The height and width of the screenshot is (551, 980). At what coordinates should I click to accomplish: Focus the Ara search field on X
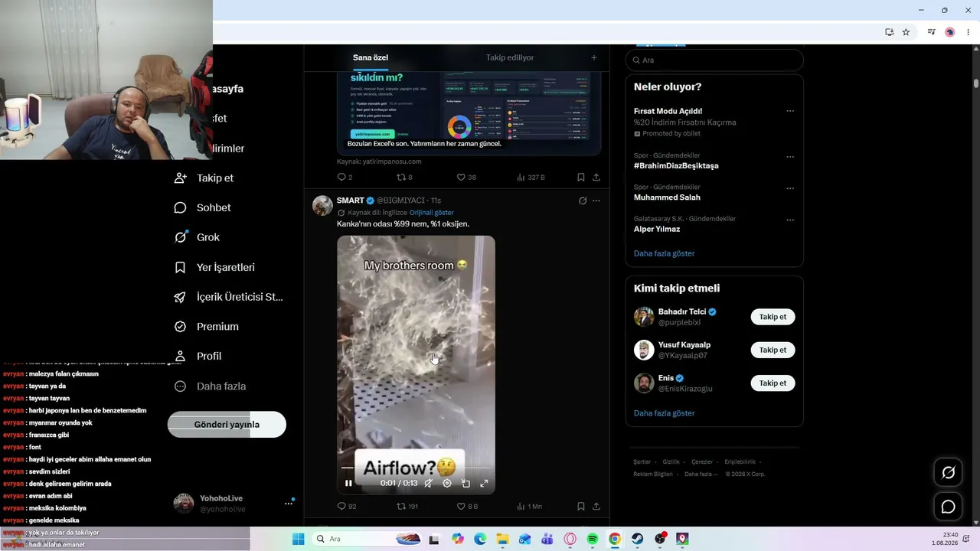point(714,60)
